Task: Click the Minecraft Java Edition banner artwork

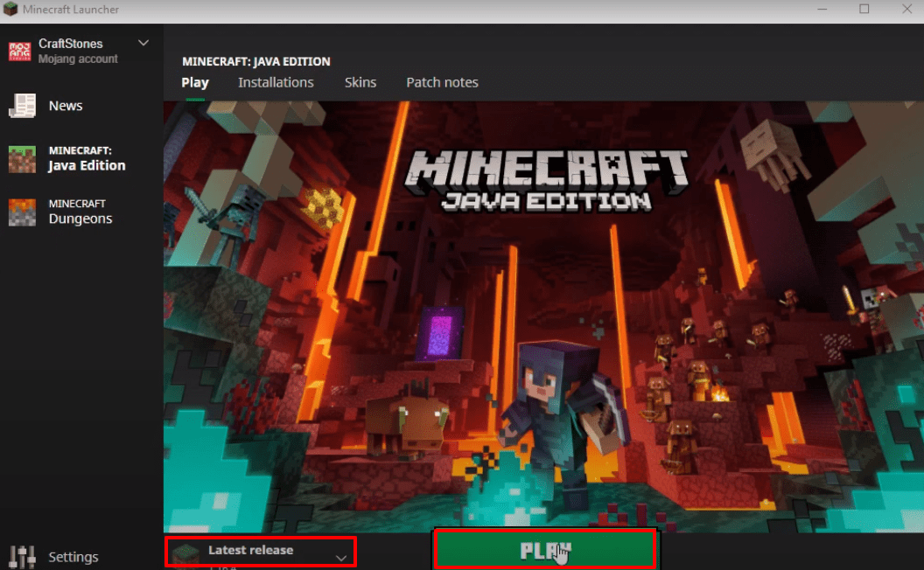Action: 543,316
